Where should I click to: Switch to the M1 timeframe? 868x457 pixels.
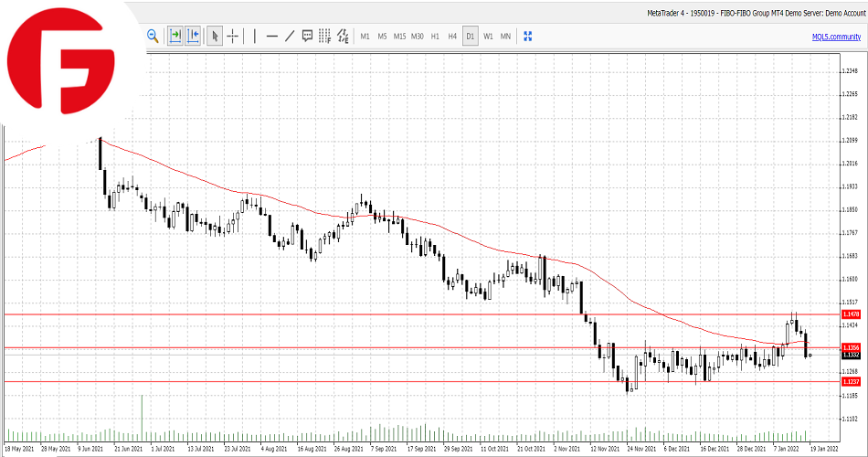point(365,37)
